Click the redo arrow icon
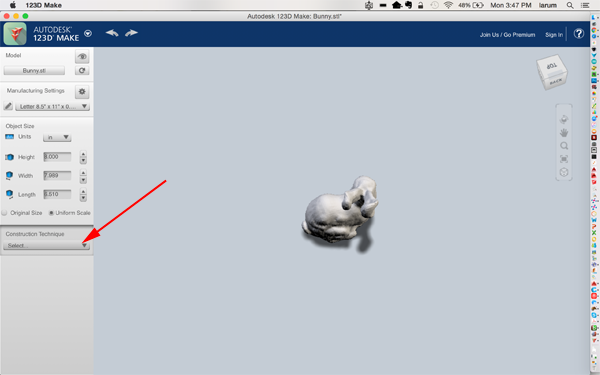This screenshot has height=375, width=600. (x=131, y=33)
